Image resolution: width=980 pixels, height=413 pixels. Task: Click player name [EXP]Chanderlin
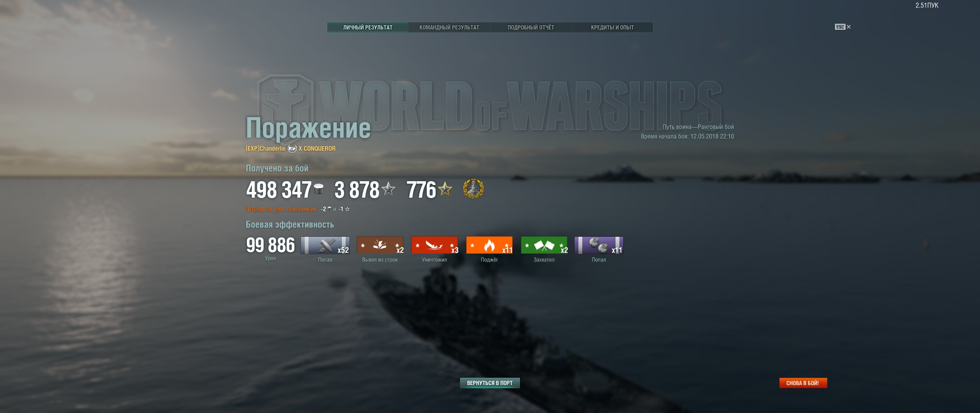pyautogui.click(x=265, y=148)
